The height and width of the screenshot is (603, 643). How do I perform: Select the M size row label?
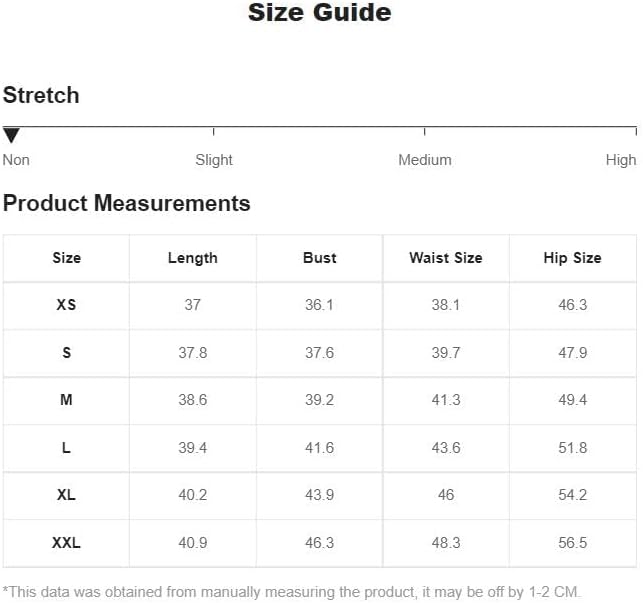(x=66, y=400)
